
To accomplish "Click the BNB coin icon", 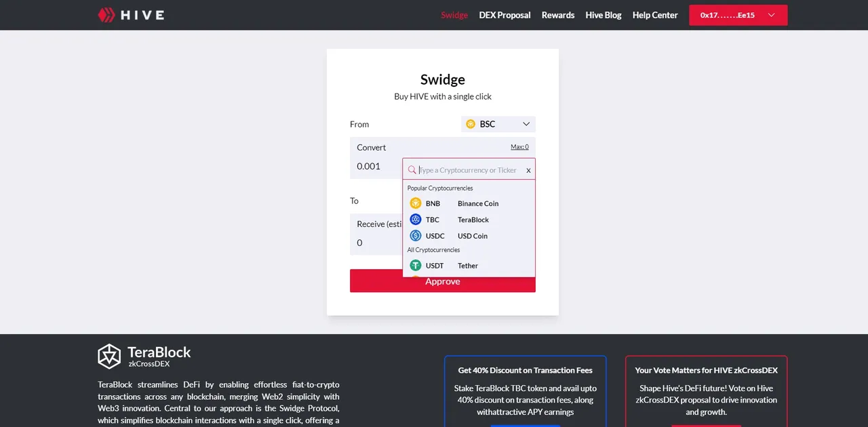I will coord(416,203).
